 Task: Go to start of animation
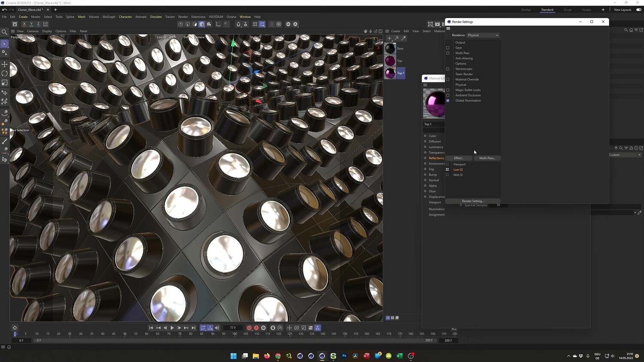(151, 328)
